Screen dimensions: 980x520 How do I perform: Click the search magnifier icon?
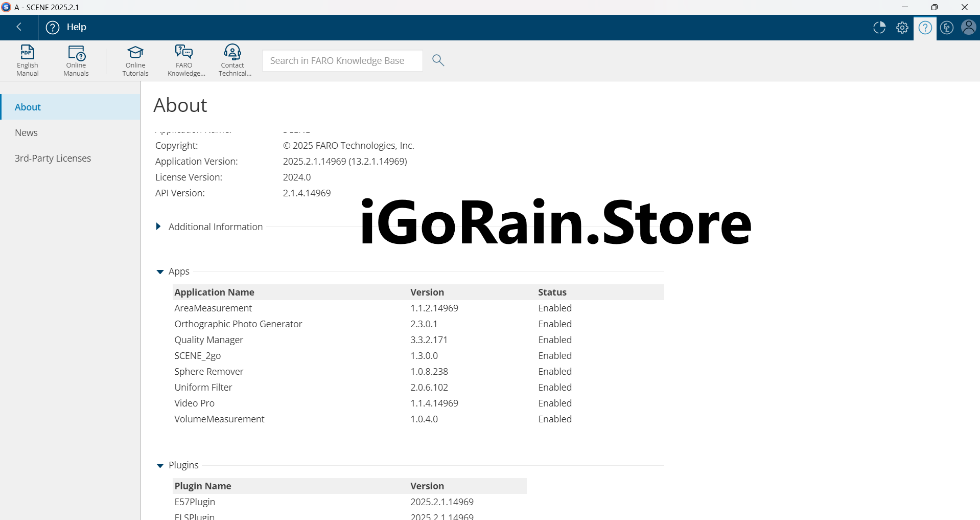click(x=438, y=60)
